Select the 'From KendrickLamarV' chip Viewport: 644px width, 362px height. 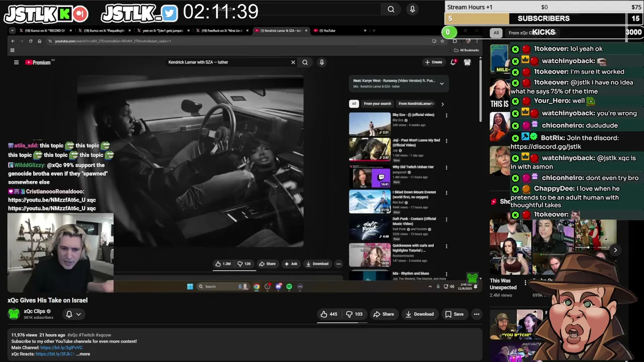pyautogui.click(x=416, y=104)
